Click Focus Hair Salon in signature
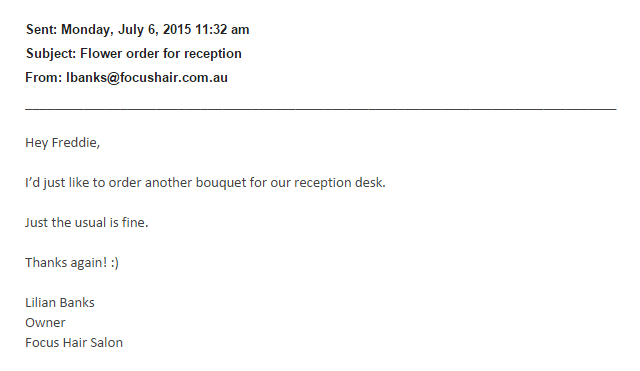 pos(74,343)
